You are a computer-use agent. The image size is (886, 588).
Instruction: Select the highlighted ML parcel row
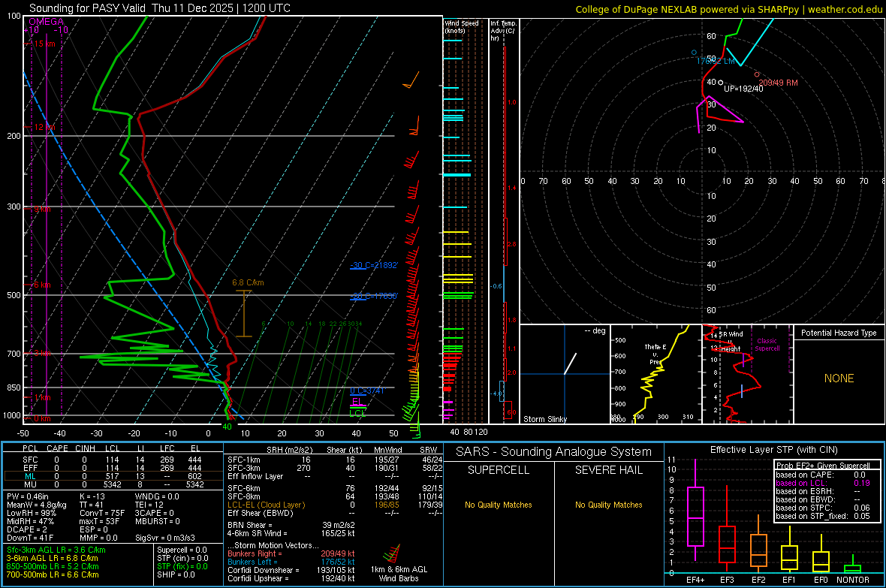(113, 476)
